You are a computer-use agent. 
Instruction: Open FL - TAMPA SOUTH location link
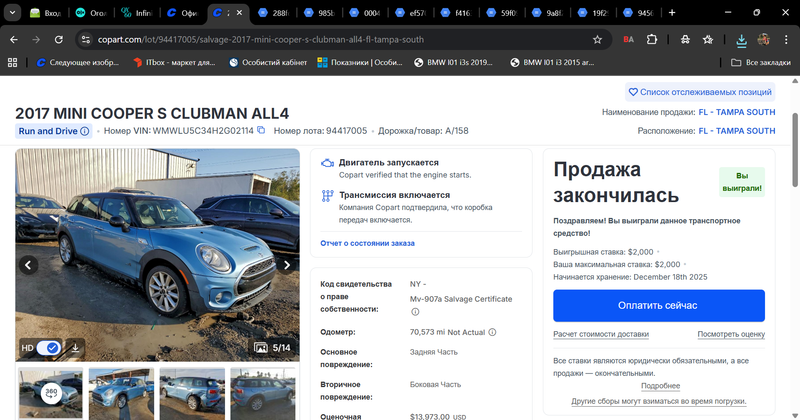click(x=737, y=131)
